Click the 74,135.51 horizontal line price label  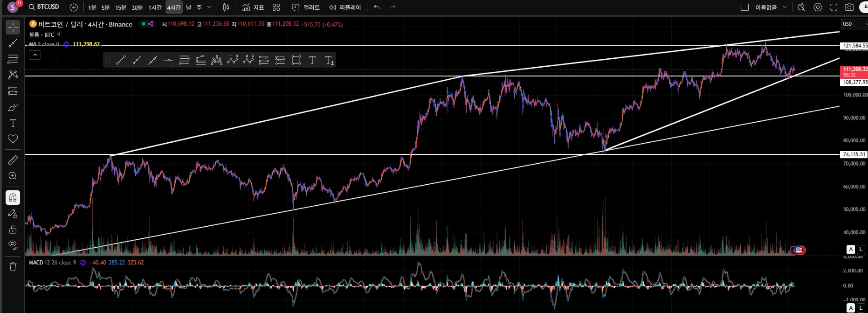click(854, 154)
